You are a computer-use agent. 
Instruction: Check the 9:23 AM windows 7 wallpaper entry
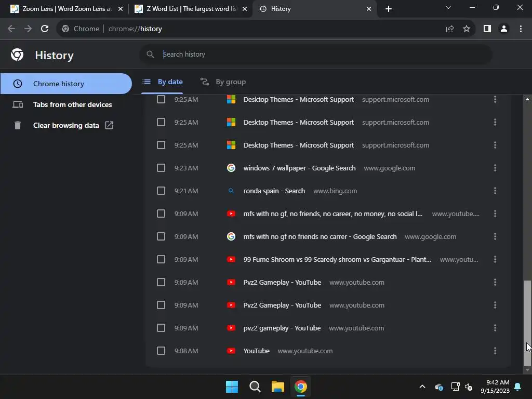161,168
